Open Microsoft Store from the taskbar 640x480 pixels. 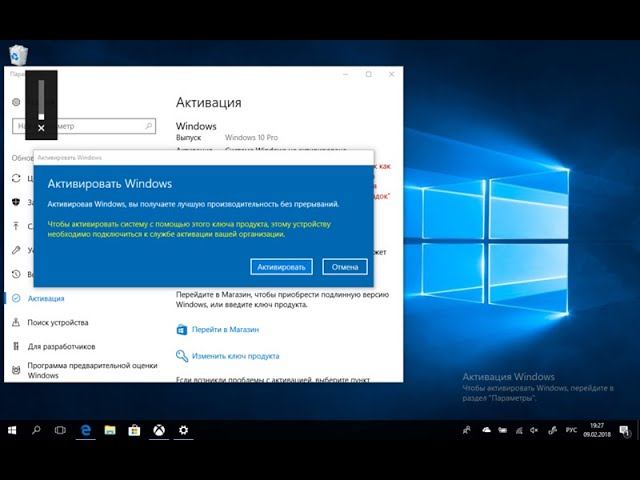pos(134,430)
